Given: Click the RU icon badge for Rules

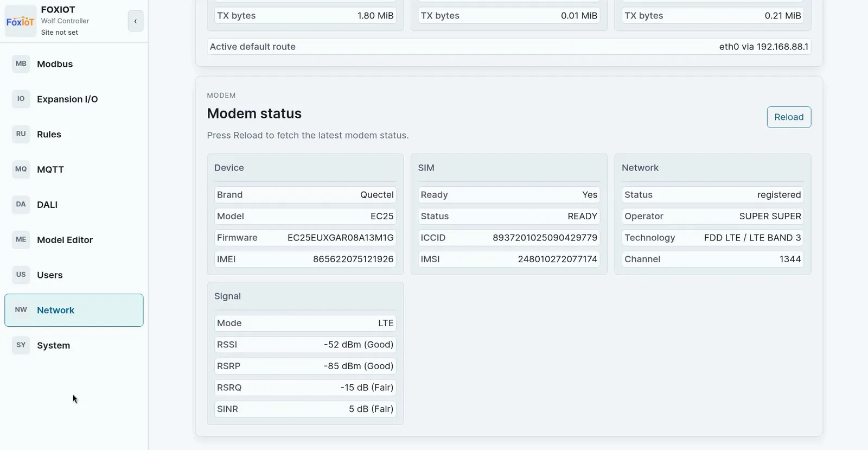Looking at the screenshot, I should (21, 134).
